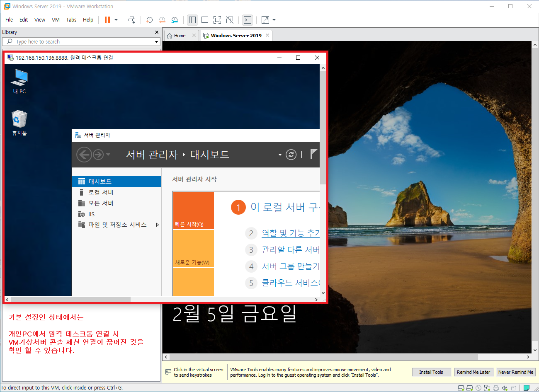Open stretch display options dropdown arrow
The width and height of the screenshot is (539, 392).
[274, 20]
